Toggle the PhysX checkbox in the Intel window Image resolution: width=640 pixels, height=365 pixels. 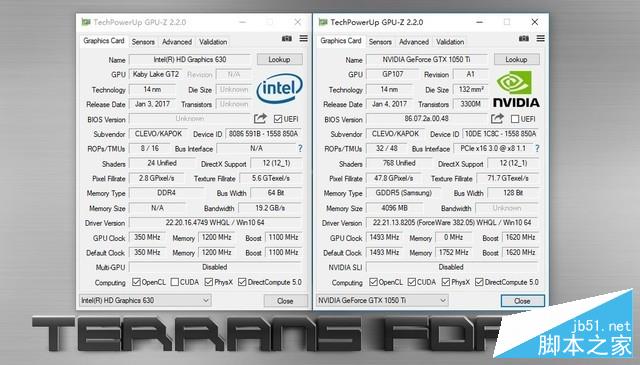point(209,282)
